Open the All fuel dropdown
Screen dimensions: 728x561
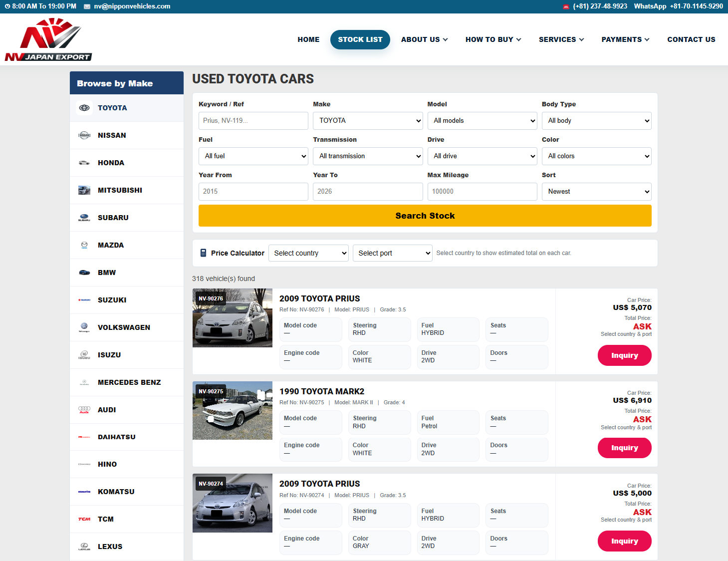[x=253, y=156]
